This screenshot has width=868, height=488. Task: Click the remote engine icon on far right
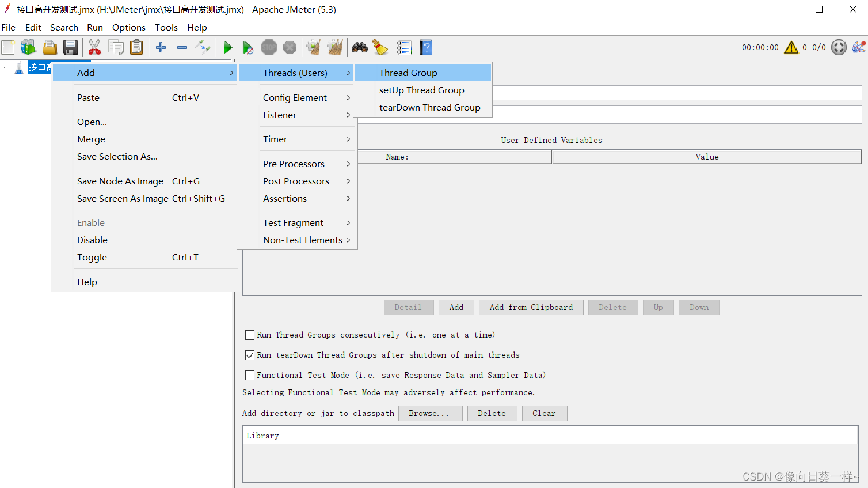(859, 47)
